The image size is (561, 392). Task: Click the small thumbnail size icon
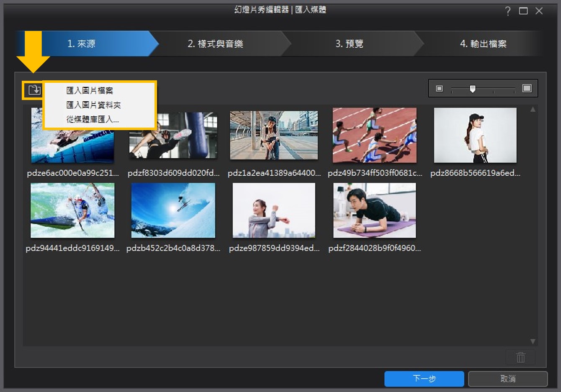click(x=439, y=88)
